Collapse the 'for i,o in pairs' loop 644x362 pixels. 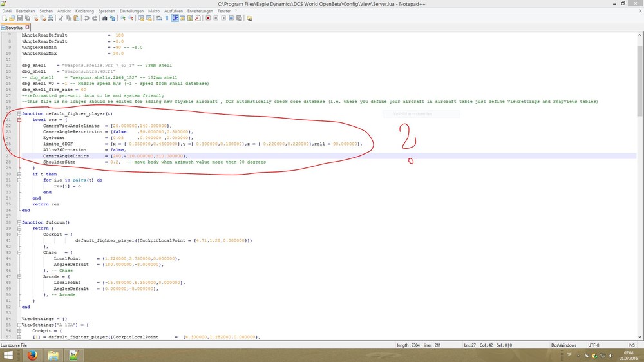(19, 180)
